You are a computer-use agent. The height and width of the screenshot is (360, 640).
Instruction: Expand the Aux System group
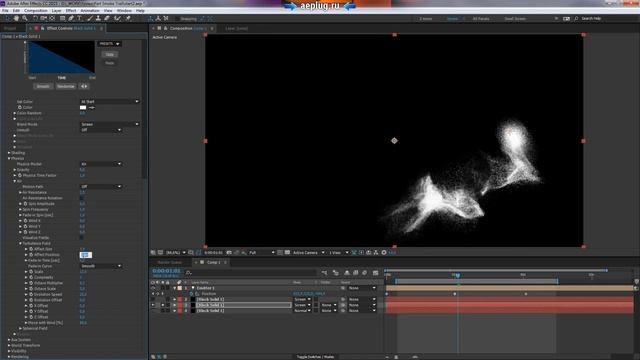[x=9, y=340]
